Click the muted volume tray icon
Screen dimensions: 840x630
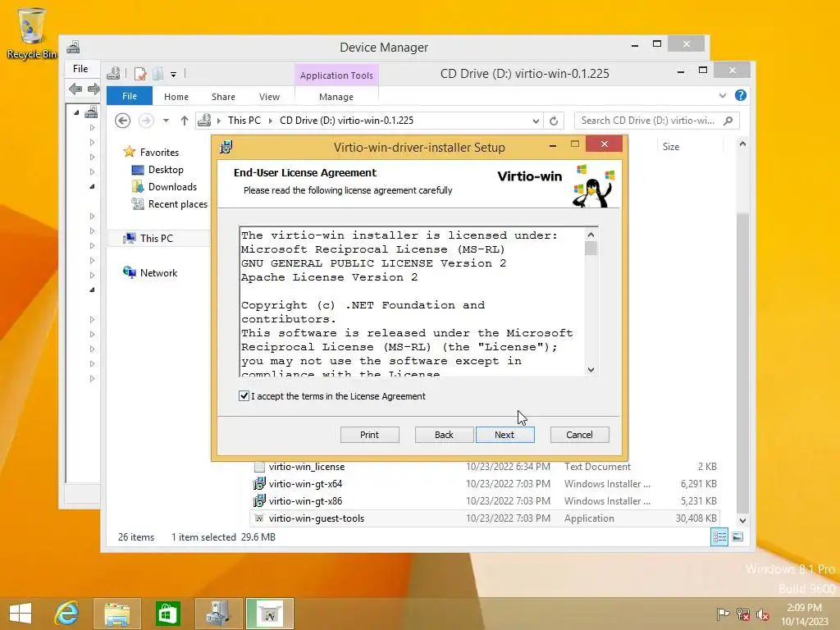(x=762, y=614)
